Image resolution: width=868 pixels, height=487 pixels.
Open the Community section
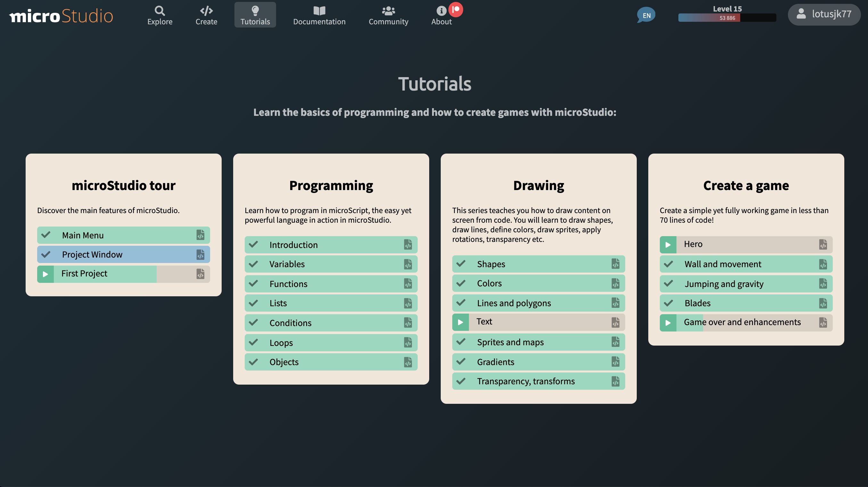tap(388, 15)
